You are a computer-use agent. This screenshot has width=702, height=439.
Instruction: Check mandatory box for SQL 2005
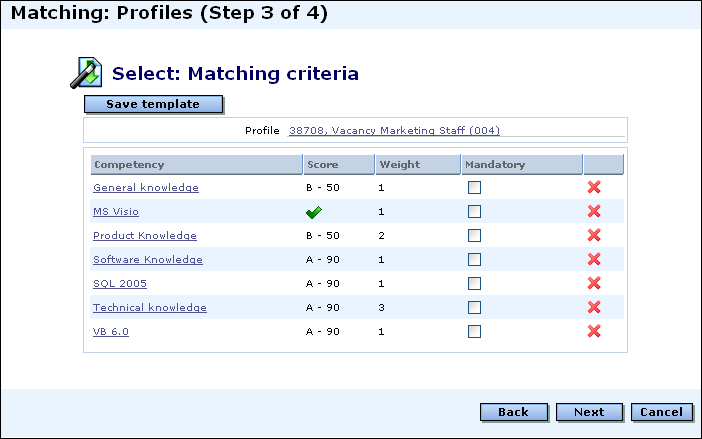(474, 283)
